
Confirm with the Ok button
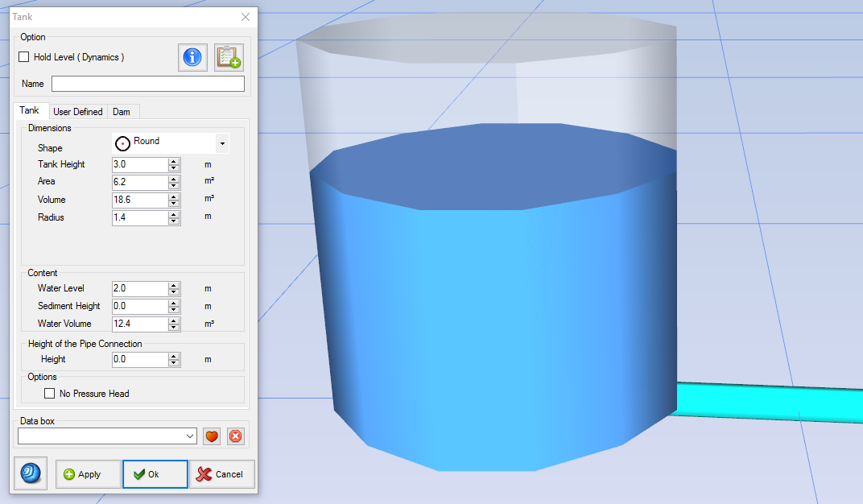point(155,474)
